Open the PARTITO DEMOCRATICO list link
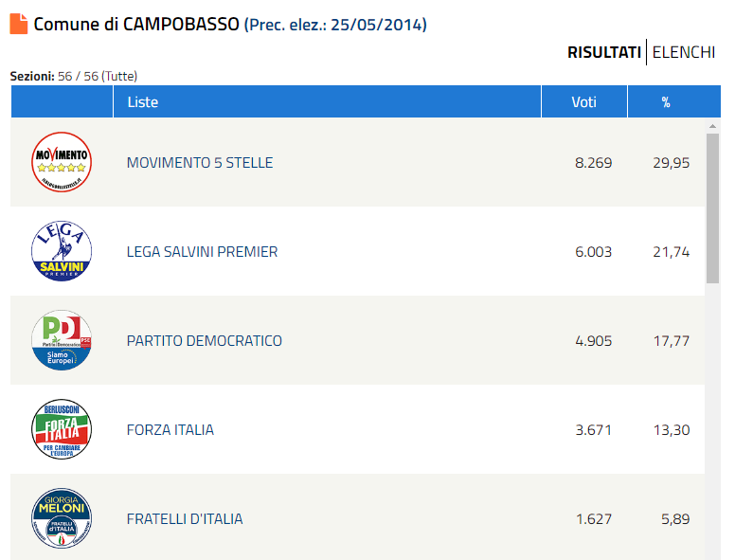 205,341
